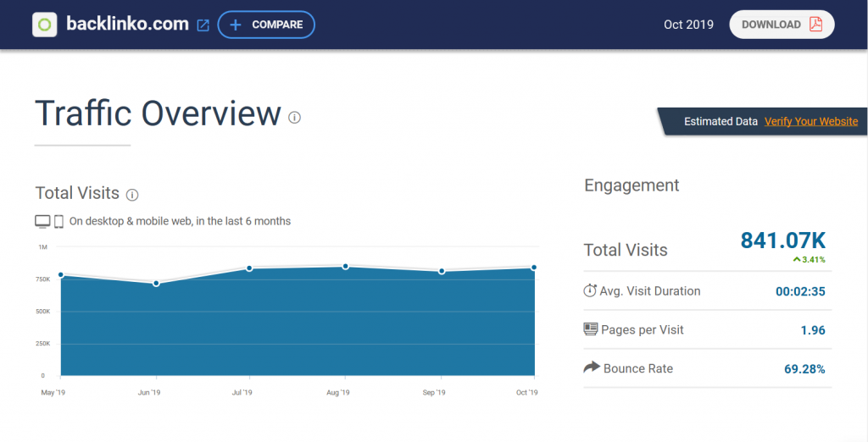
Task: Click the 250K y-axis label
Action: [43, 344]
